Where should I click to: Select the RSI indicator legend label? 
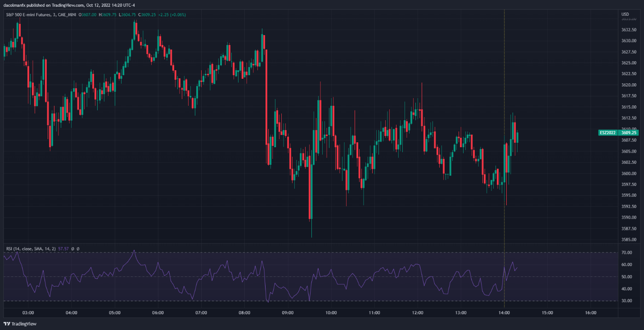[x=31, y=249]
